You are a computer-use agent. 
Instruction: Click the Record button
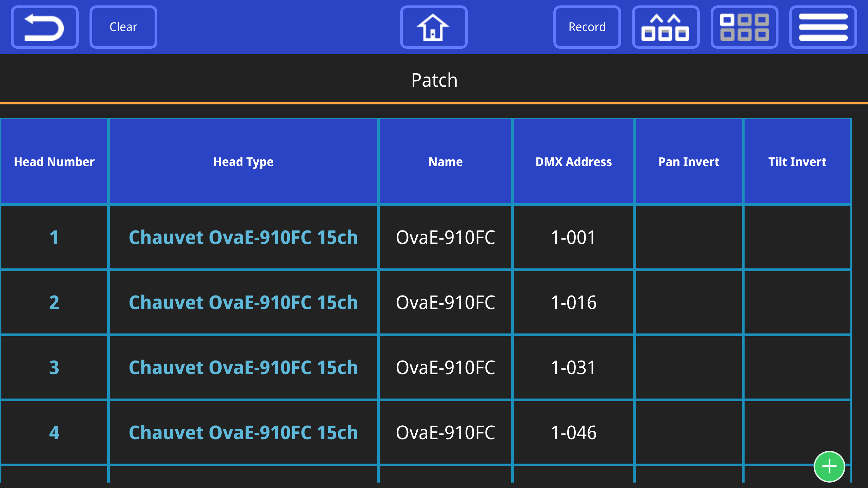[x=587, y=27]
